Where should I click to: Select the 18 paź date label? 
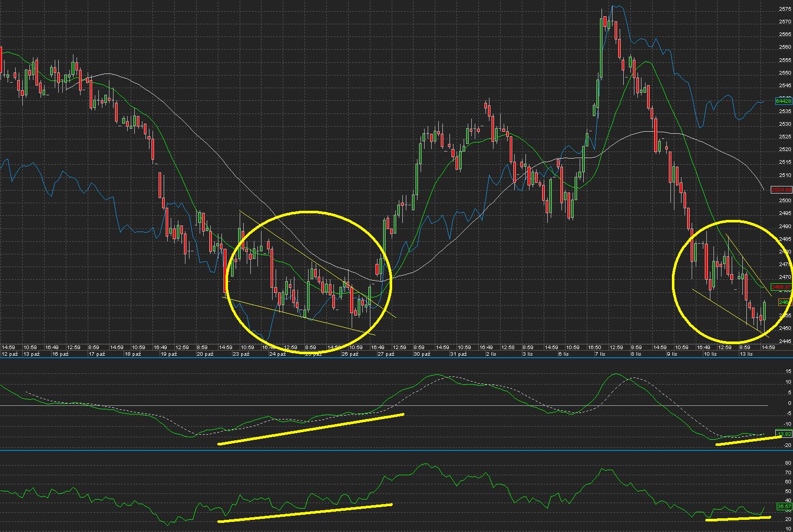pyautogui.click(x=133, y=354)
